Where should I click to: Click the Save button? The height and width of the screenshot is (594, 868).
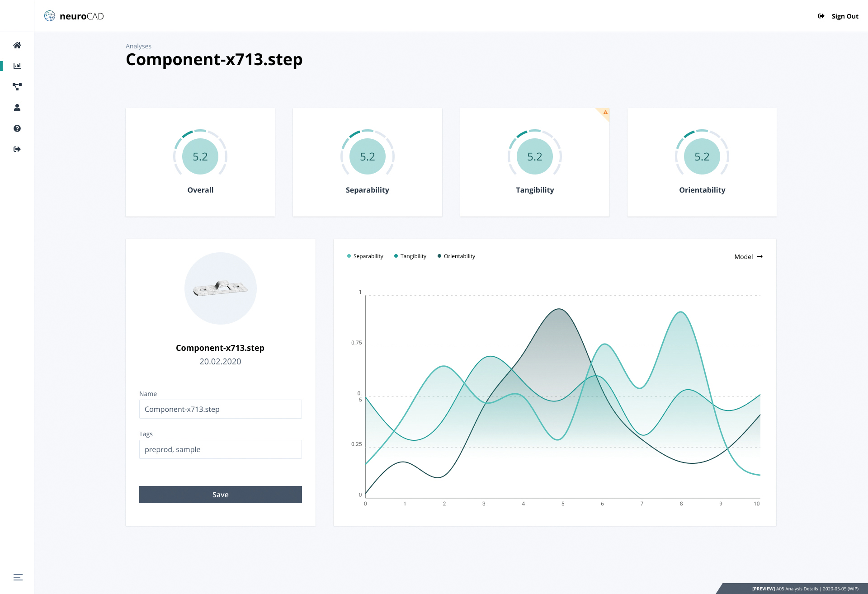221,495
